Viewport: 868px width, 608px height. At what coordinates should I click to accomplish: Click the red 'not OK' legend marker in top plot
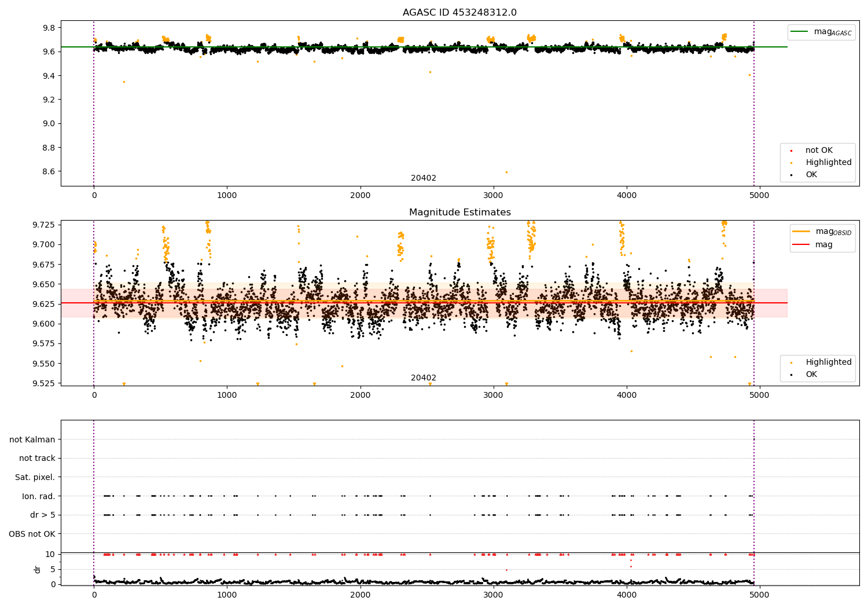791,151
